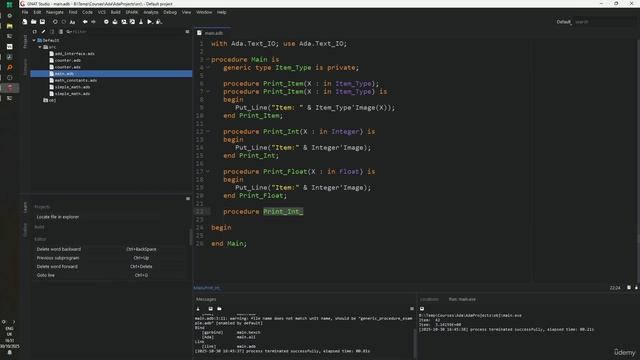640x360 pixels.
Task: Open the Analyze menu
Action: (x=151, y=12)
